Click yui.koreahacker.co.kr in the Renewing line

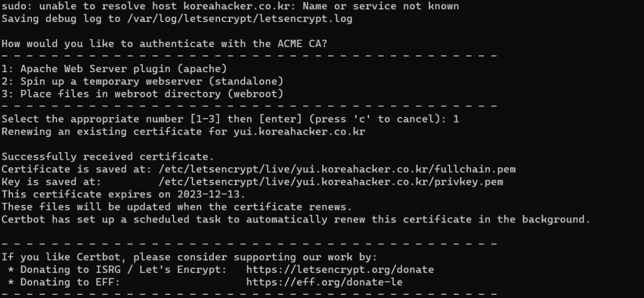299,132
